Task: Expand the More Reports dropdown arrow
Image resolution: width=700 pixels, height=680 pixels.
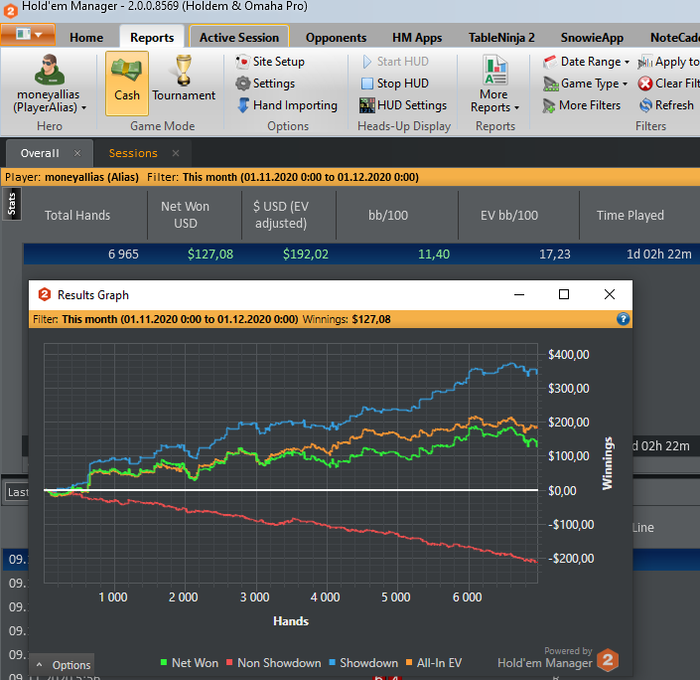Action: [517, 108]
